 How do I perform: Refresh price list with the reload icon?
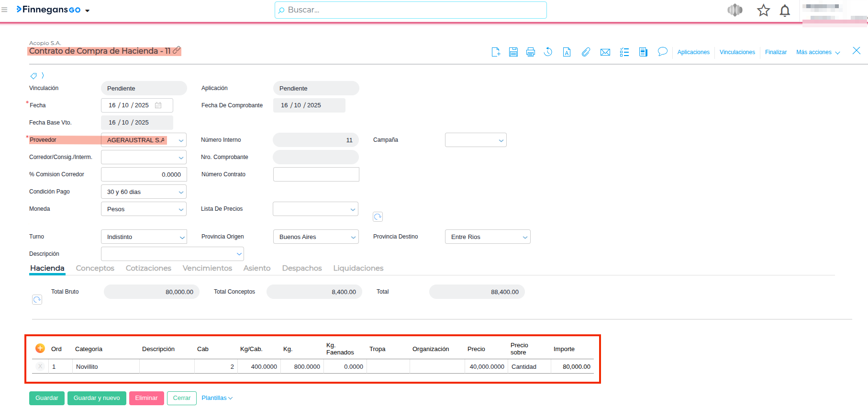378,217
